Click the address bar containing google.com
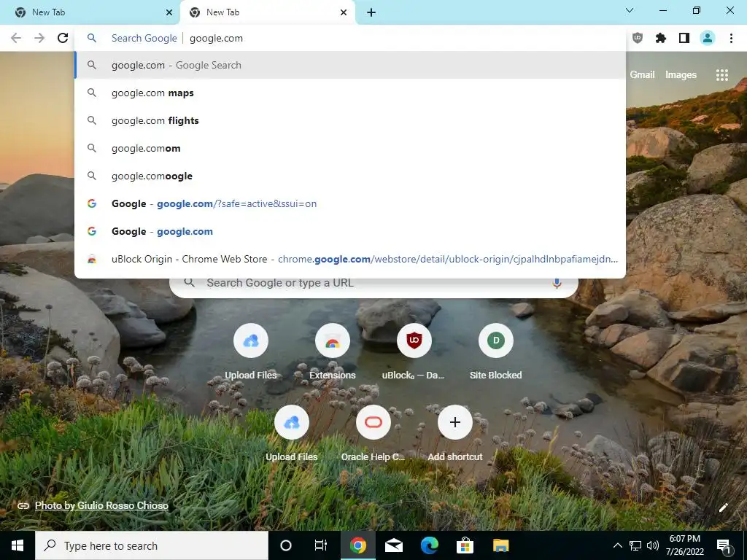Viewport: 747px width, 560px height. point(350,38)
